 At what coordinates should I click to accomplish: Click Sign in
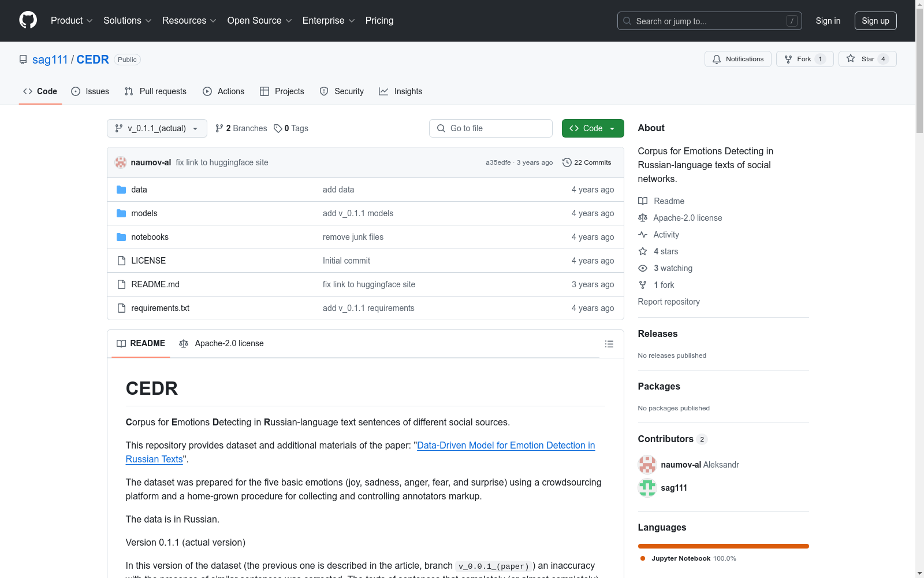coord(828,21)
